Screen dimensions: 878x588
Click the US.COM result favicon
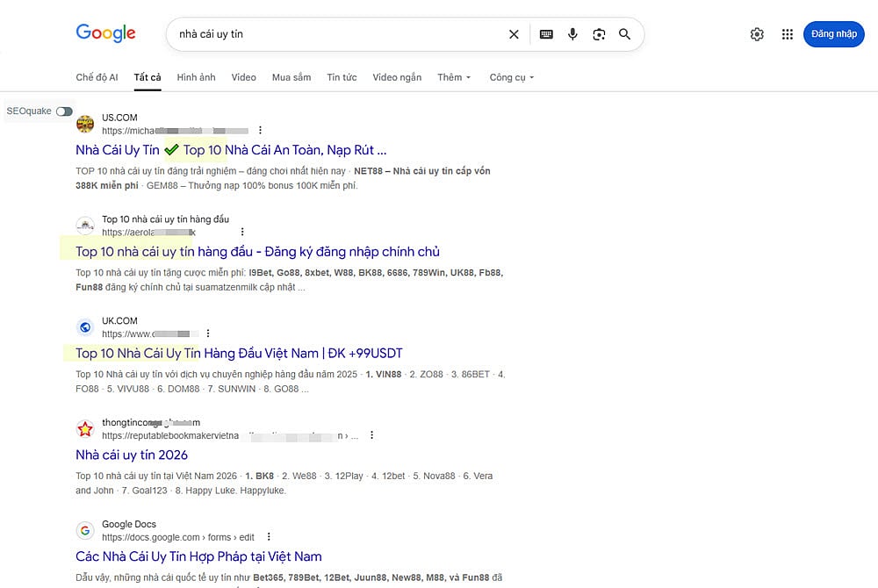tap(85, 124)
